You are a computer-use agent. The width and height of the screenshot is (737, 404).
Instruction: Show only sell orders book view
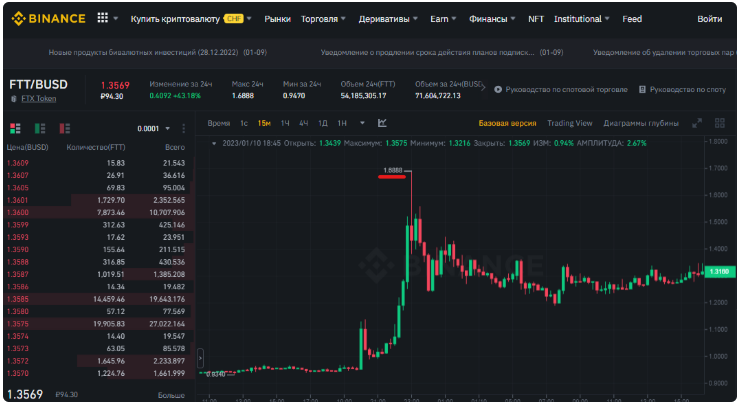(x=64, y=128)
